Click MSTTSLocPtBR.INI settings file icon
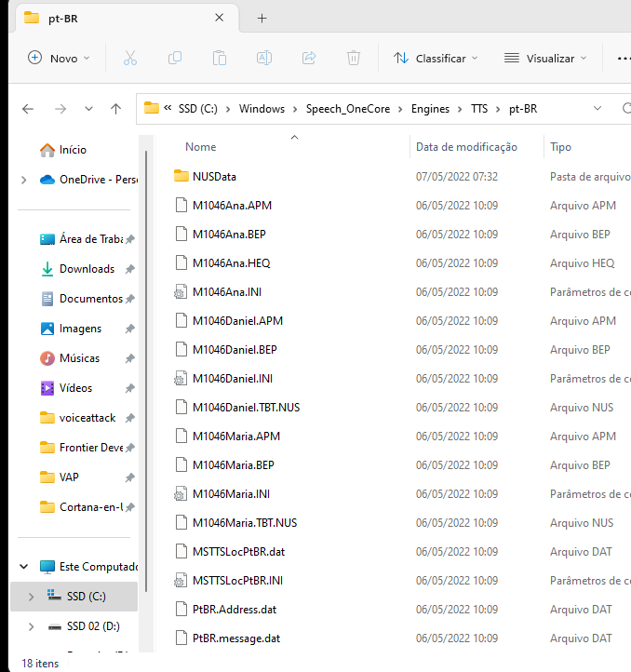Screen dimensions: 631x672 click(181, 581)
